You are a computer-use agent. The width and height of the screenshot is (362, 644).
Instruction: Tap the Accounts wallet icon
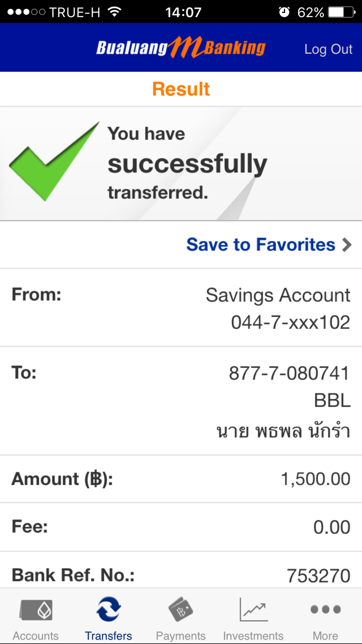[x=36, y=610]
